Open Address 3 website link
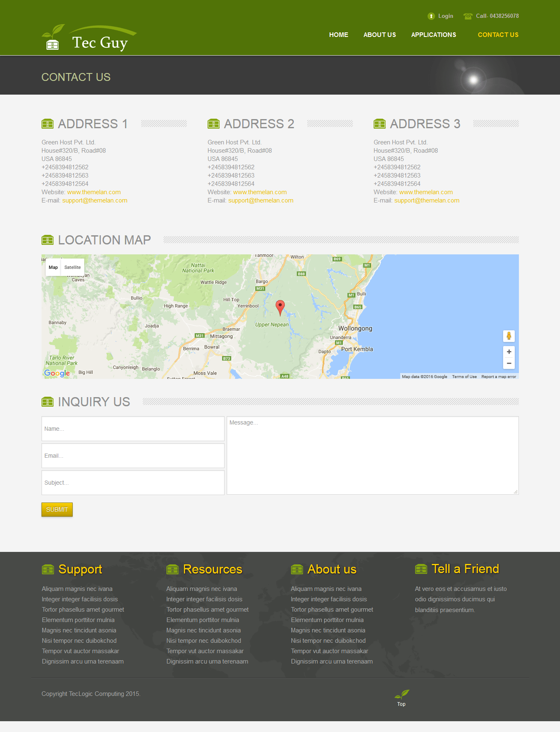 click(x=426, y=192)
